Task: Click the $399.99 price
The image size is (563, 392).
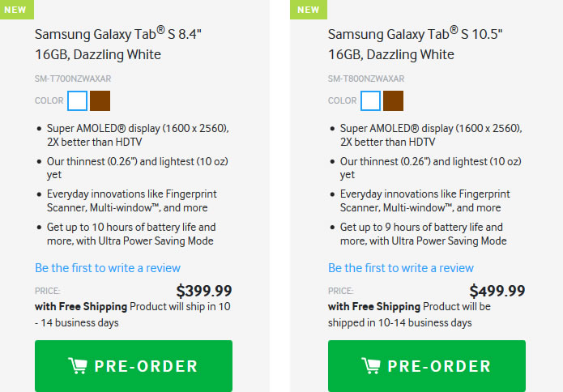Action: [x=204, y=291]
